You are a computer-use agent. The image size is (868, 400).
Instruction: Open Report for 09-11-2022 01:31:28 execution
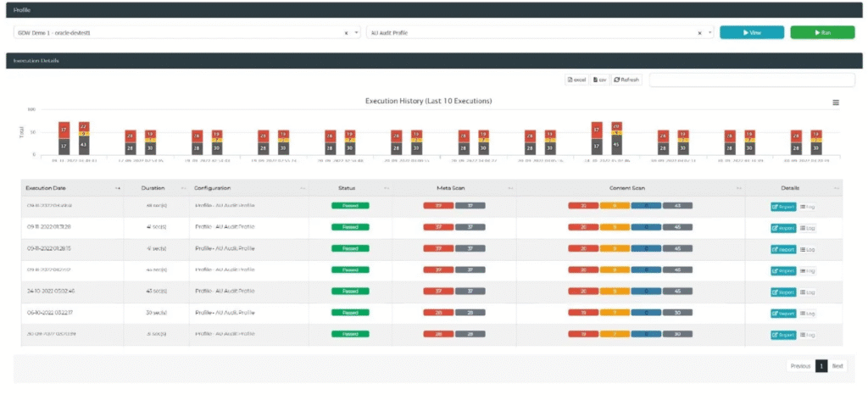(x=783, y=228)
